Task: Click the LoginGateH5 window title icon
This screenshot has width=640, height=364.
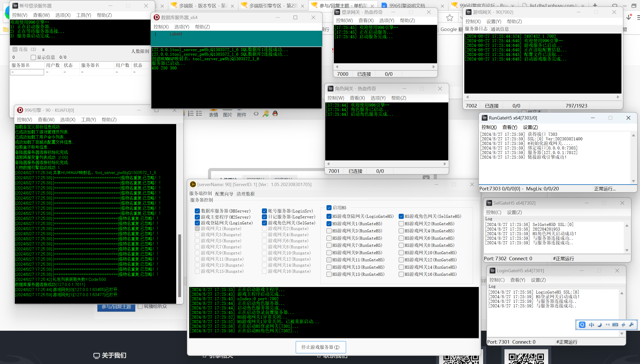Action: [493, 270]
